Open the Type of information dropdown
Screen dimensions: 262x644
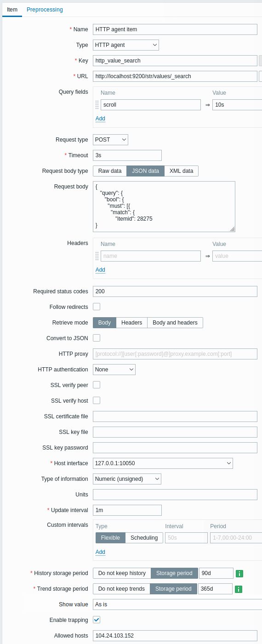coord(127,479)
